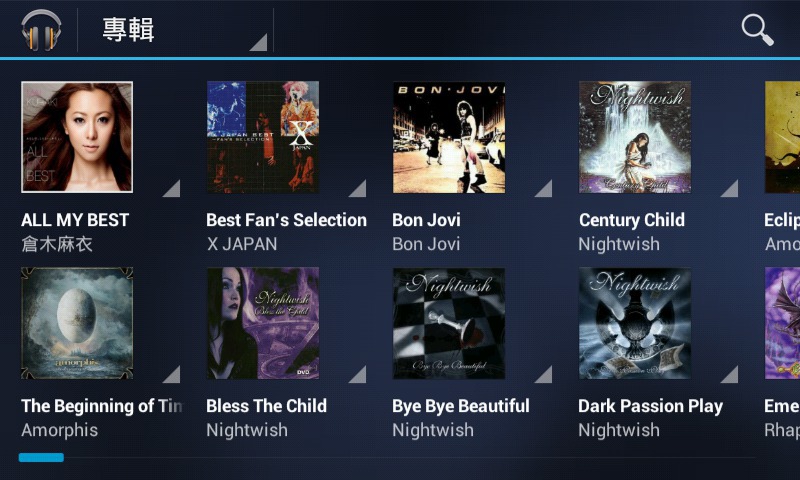
Task: Open Dark Passion Play cover art
Action: click(x=635, y=323)
